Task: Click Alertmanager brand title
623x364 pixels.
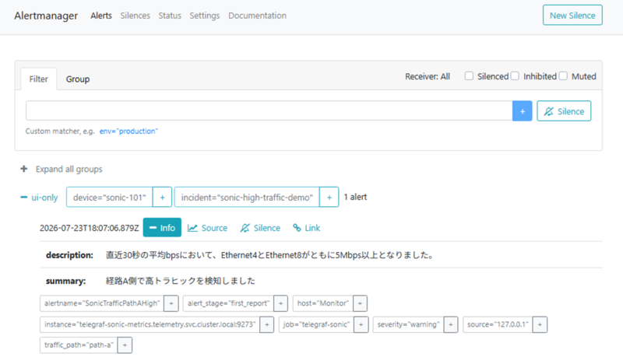Action: [46, 16]
